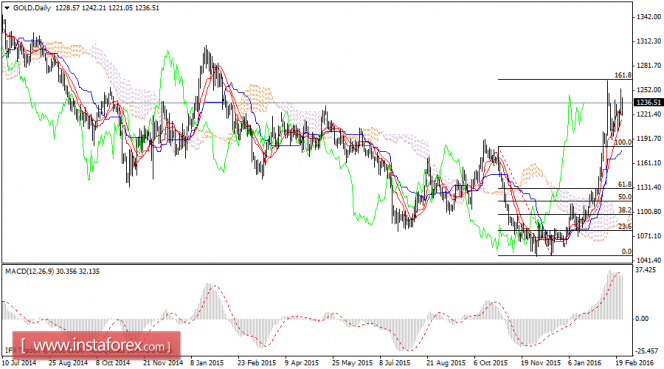Click the 9 Apr 2015 date label
664x369 pixels.
[302, 363]
